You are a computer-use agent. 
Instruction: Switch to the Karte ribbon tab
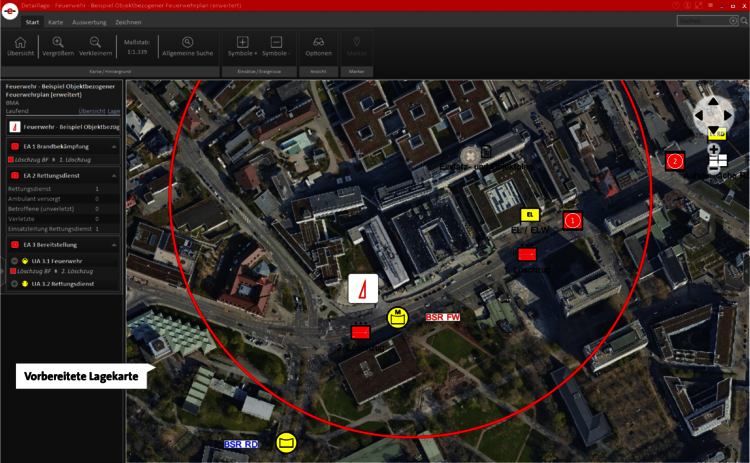(x=55, y=22)
